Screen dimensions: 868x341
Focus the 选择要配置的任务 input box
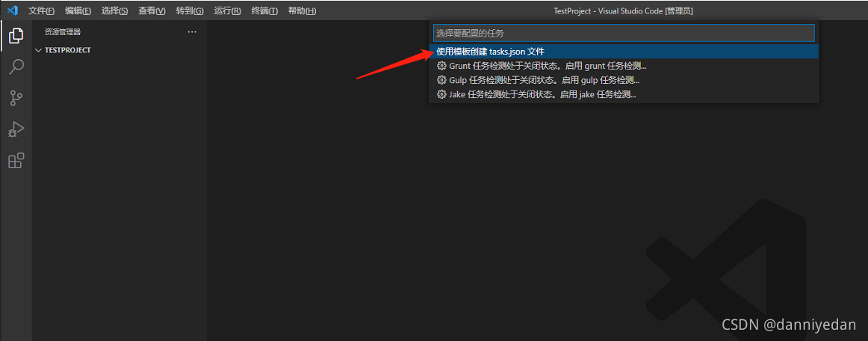[624, 33]
